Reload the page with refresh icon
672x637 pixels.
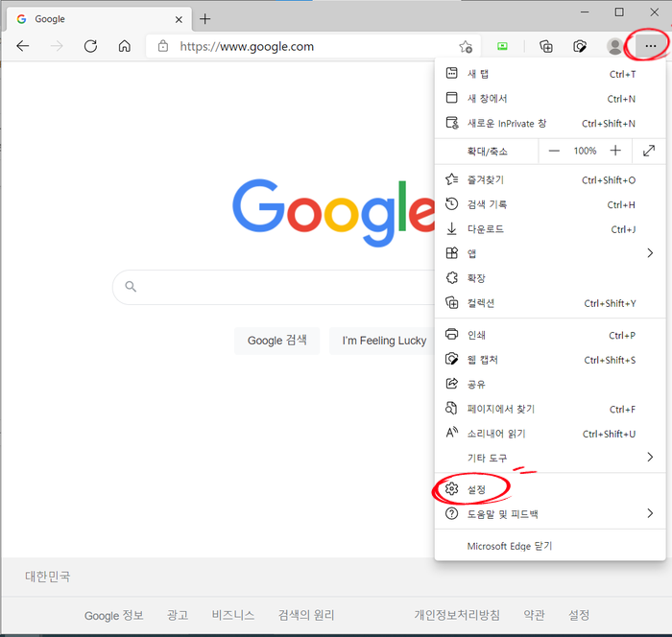(x=90, y=46)
